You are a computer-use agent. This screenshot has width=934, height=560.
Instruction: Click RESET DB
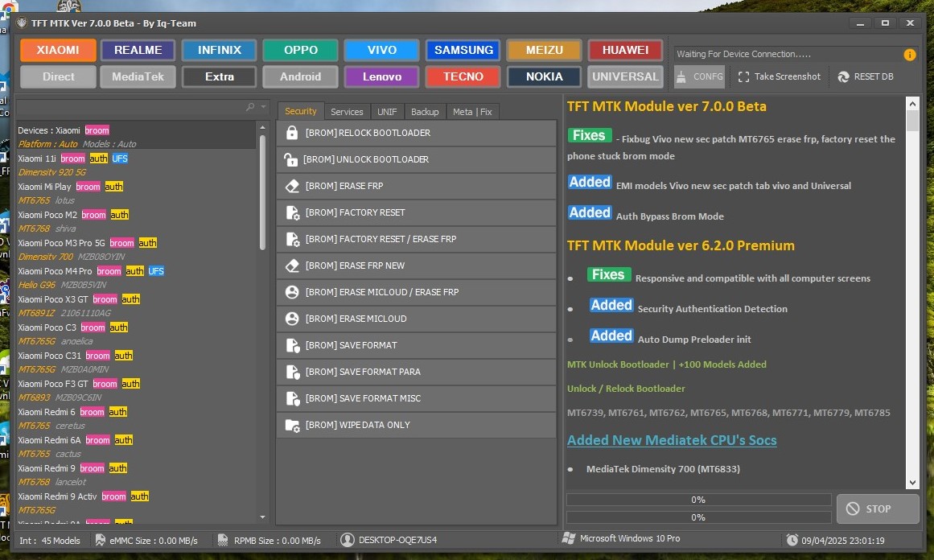click(866, 77)
